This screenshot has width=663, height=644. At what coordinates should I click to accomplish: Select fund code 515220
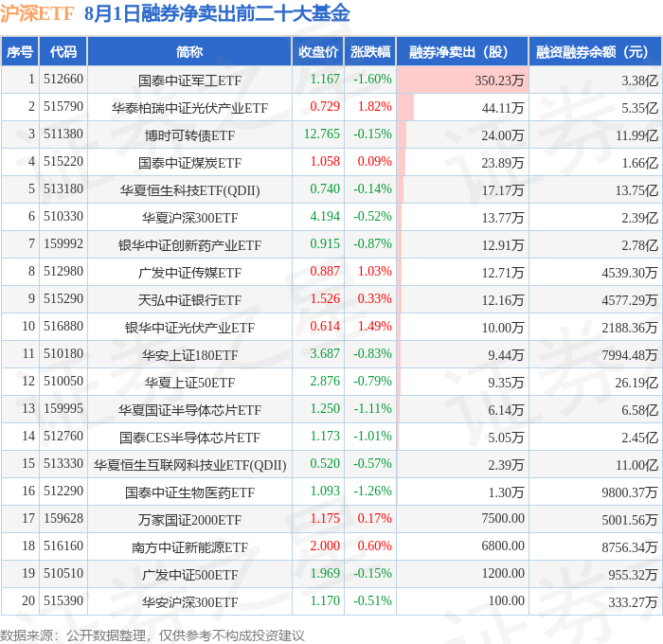coord(63,162)
